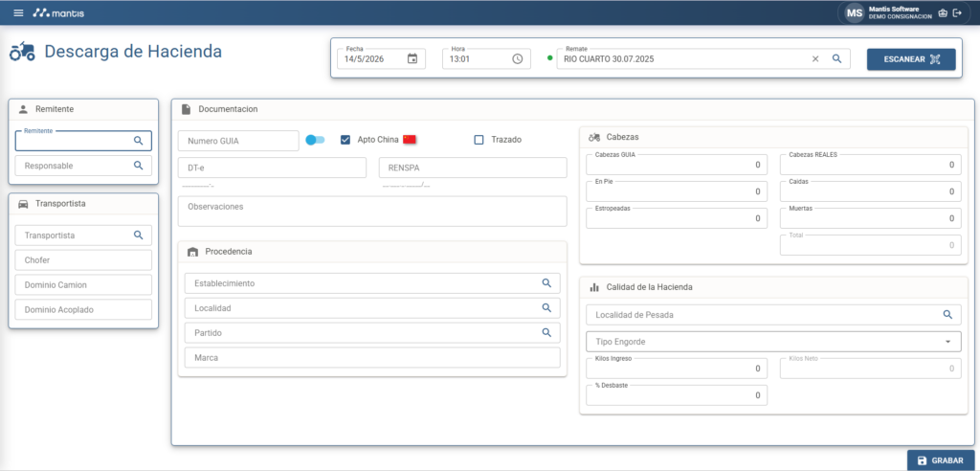
Task: Open the Mantis Software user profile
Action: 888,12
